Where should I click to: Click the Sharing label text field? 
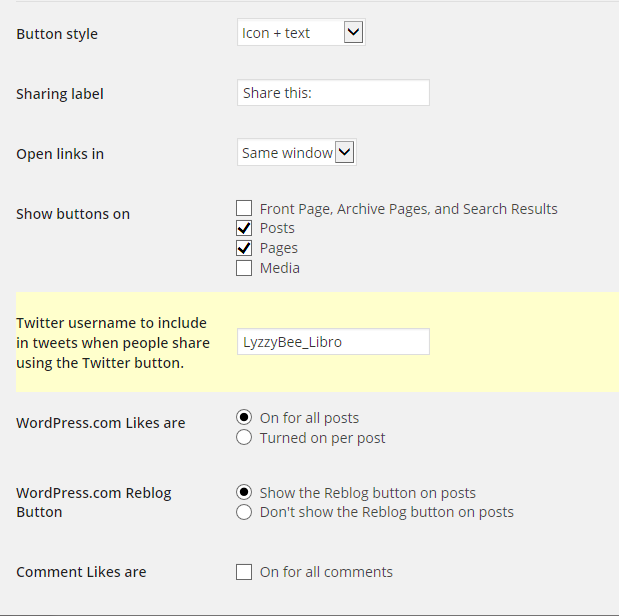click(x=333, y=93)
